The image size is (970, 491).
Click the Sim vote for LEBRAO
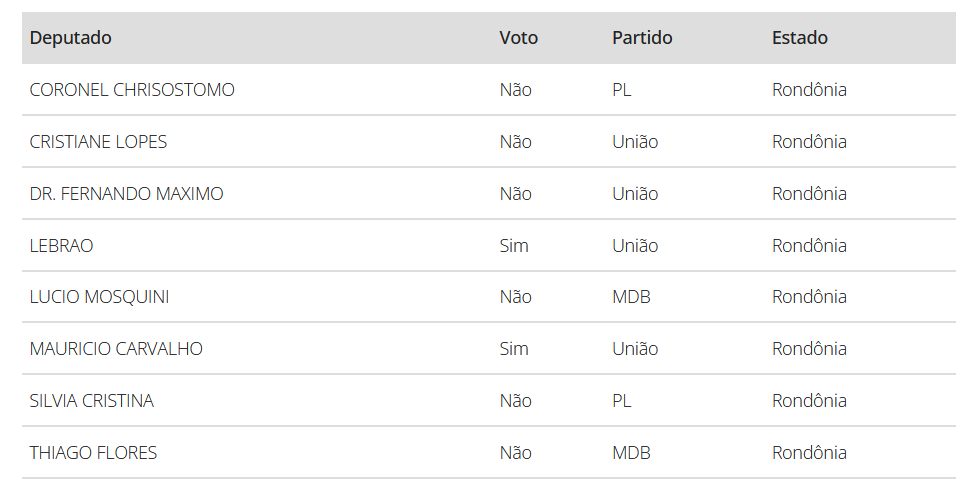[x=514, y=246]
